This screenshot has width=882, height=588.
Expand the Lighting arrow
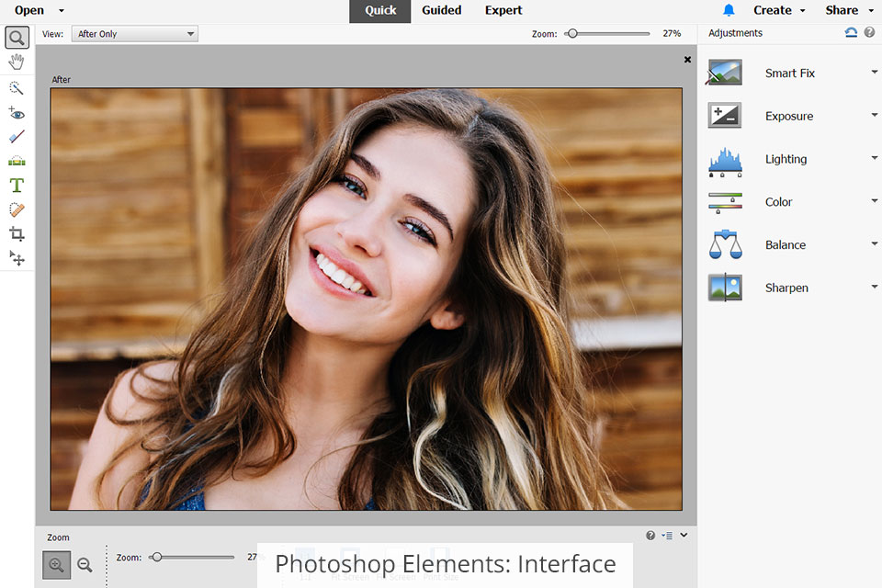pyautogui.click(x=875, y=157)
